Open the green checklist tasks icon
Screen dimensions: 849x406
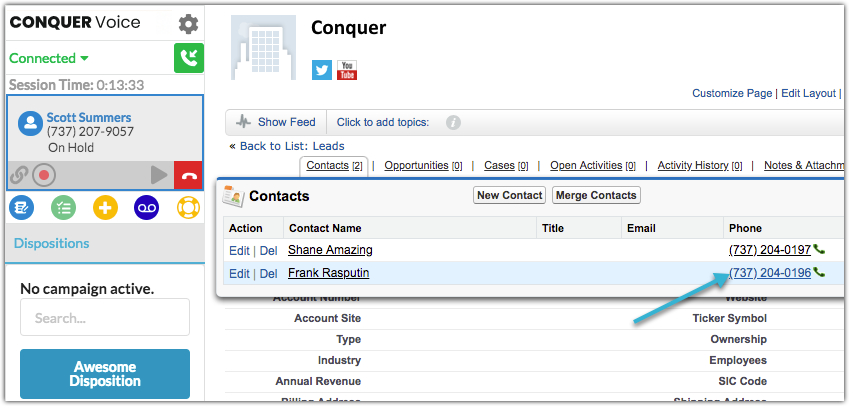63,208
